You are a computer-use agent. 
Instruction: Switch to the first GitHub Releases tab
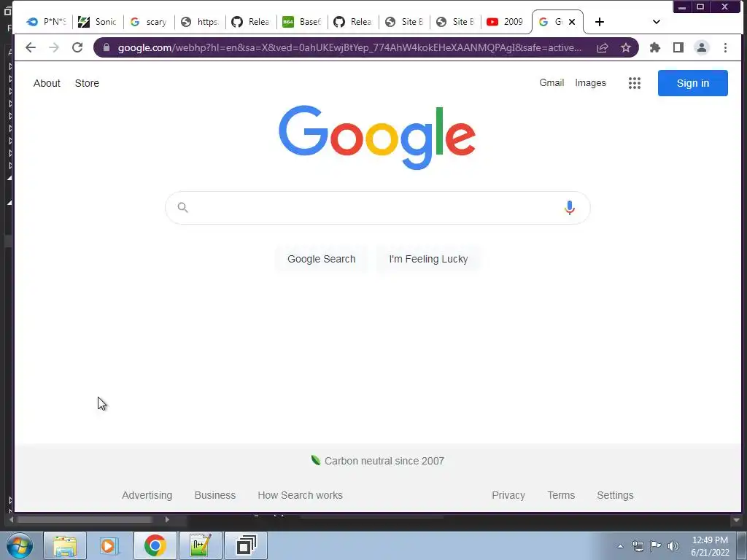252,22
